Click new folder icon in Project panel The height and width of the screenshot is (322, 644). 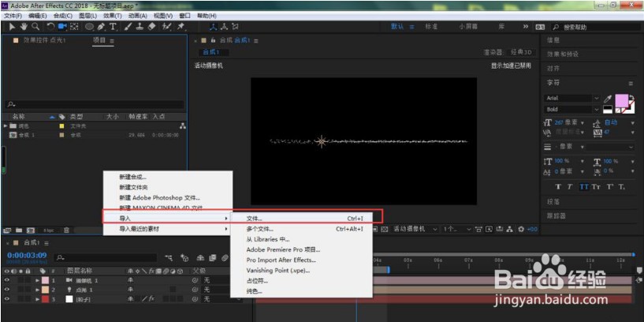pos(19,230)
